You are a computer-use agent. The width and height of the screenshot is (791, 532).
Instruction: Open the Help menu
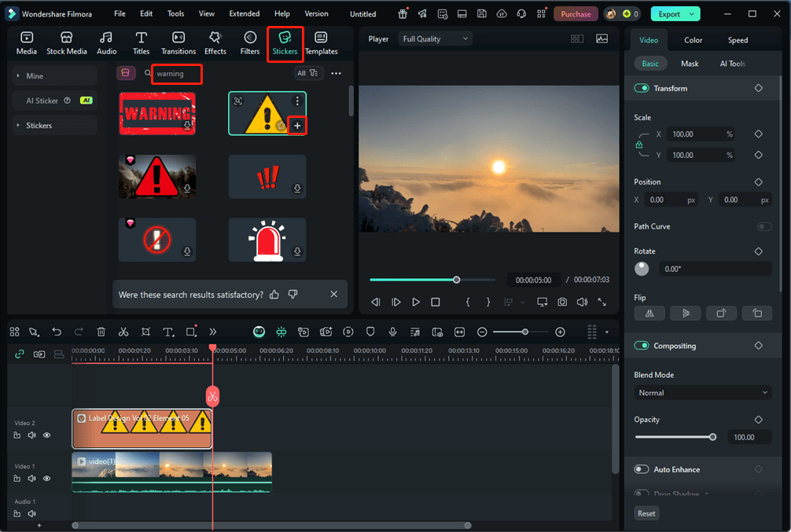click(x=281, y=13)
